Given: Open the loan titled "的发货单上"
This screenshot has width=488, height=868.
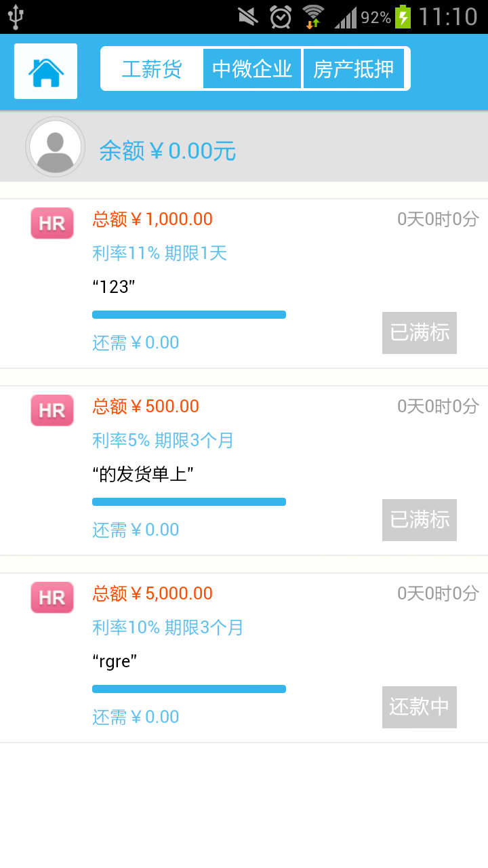Looking at the screenshot, I should click(143, 474).
